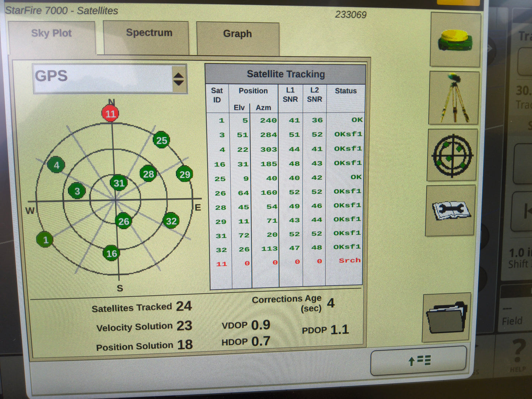Select satellite 28 marker on sky plot
The width and height of the screenshot is (532, 399).
click(x=148, y=174)
